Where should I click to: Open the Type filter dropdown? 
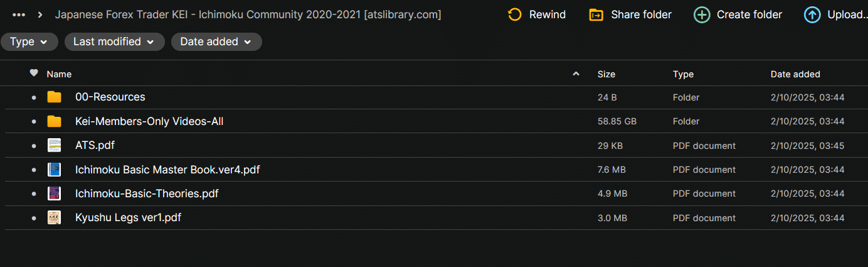(29, 42)
